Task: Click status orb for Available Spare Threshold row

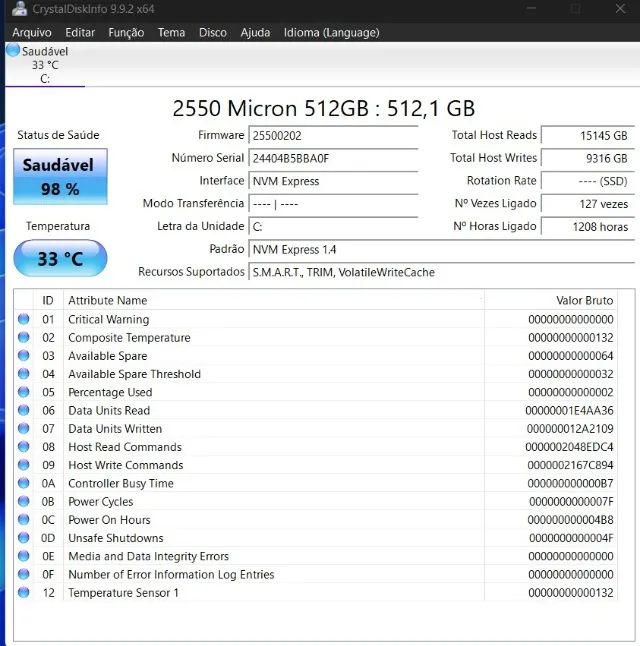Action: 24,373
